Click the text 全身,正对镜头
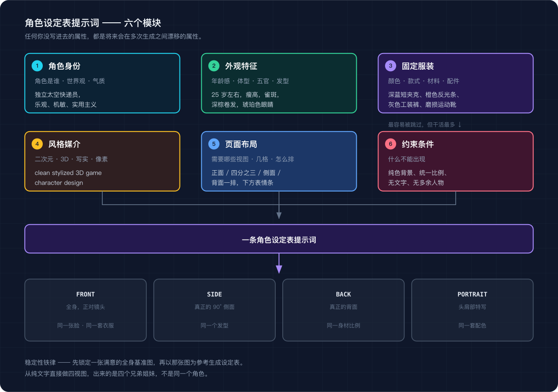Screen dimensions: 558x392 (x=86, y=307)
